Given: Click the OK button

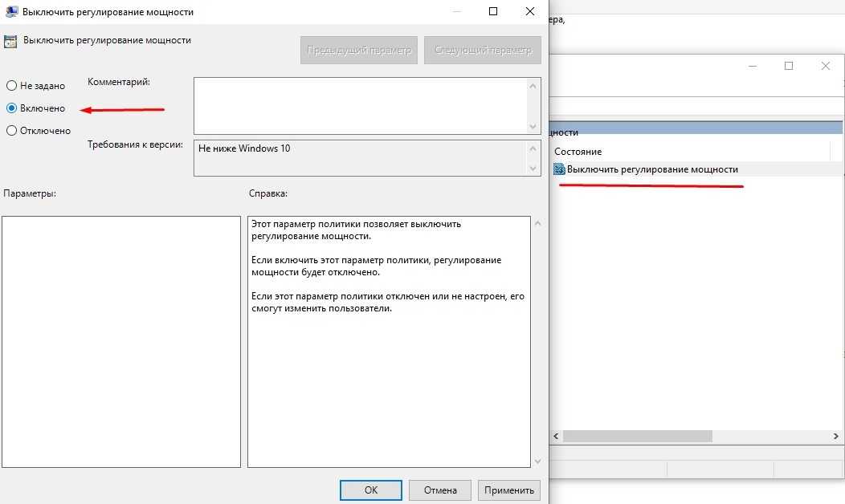Looking at the screenshot, I should pos(370,490).
